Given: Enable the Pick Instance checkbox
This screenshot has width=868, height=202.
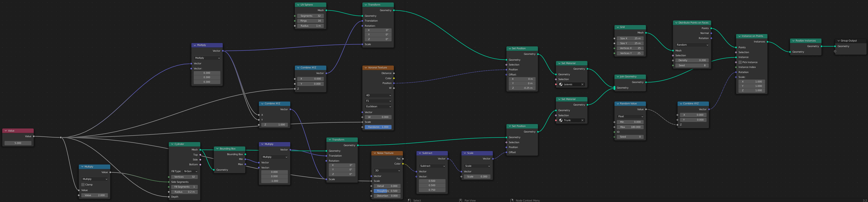Looking at the screenshot, I should (x=740, y=62).
